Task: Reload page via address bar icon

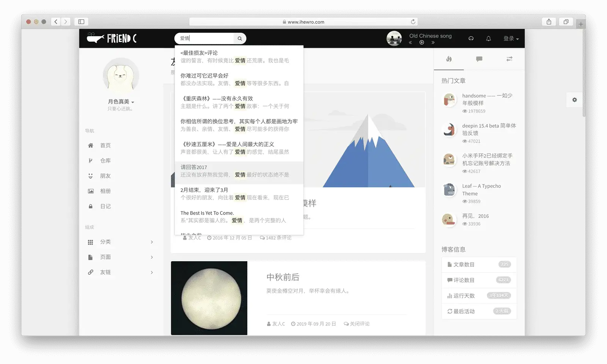Action: click(413, 22)
